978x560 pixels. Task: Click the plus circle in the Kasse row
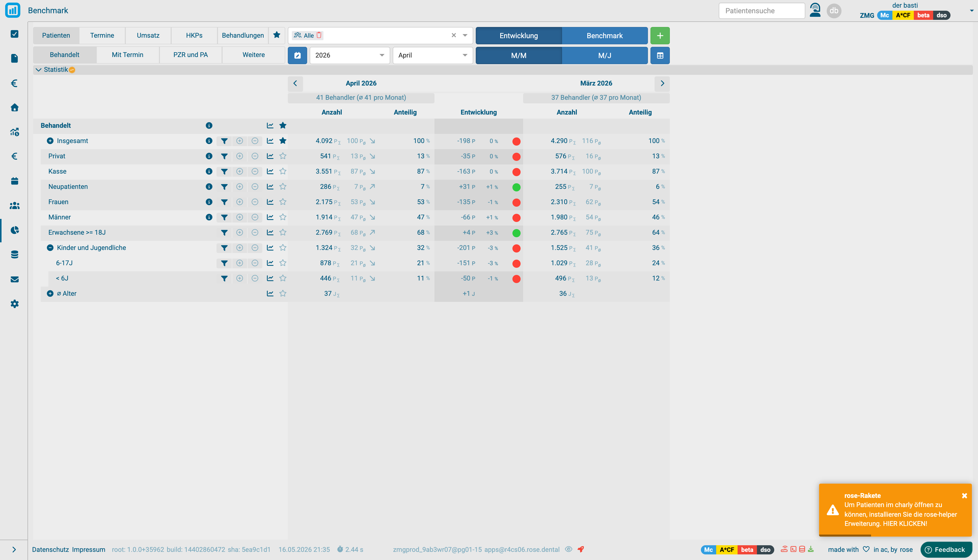click(240, 171)
